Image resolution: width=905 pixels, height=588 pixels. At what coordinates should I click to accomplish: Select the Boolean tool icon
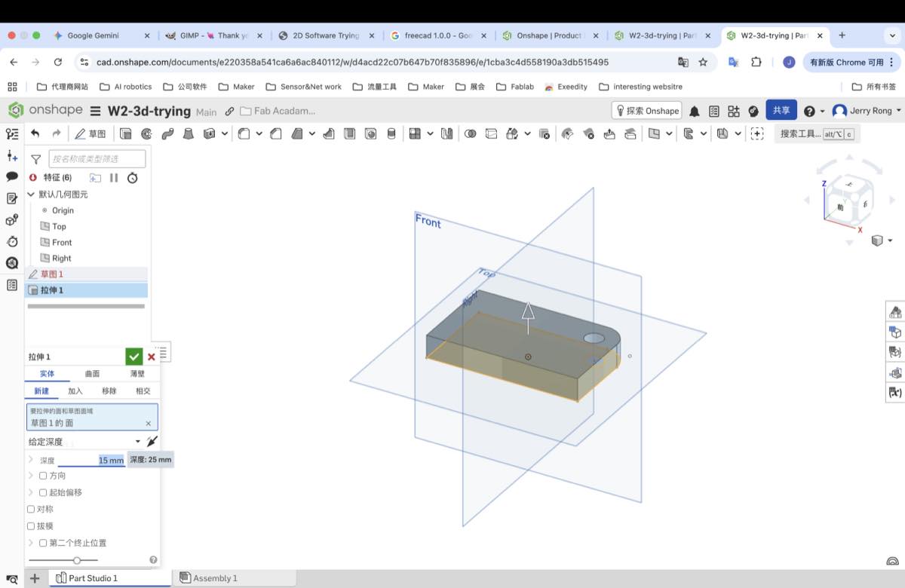point(470,133)
